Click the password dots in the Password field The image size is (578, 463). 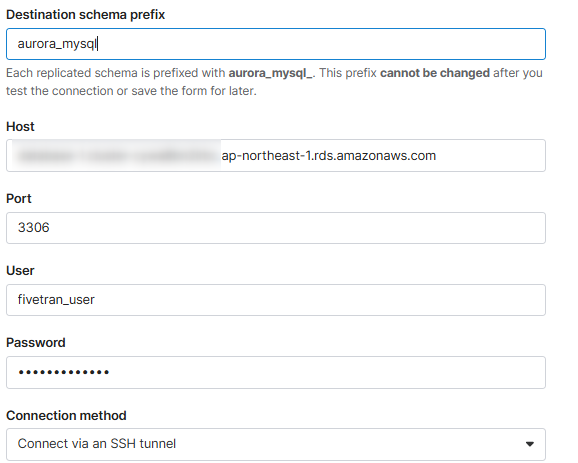point(63,372)
